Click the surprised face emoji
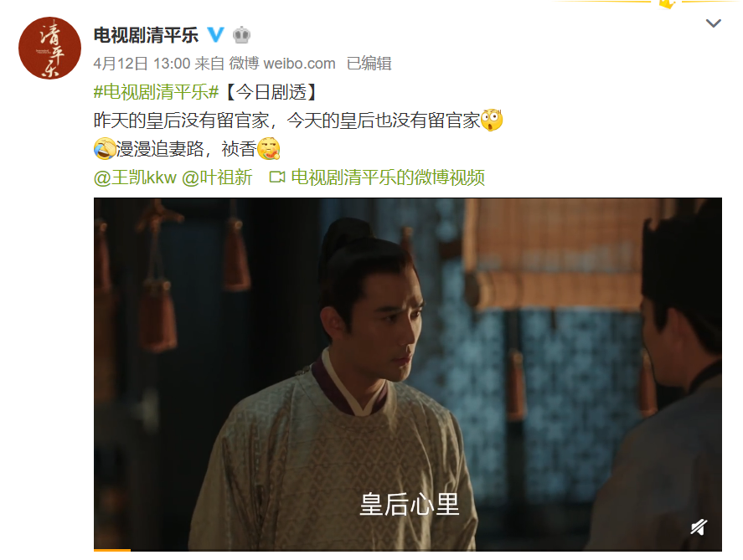 coord(492,121)
